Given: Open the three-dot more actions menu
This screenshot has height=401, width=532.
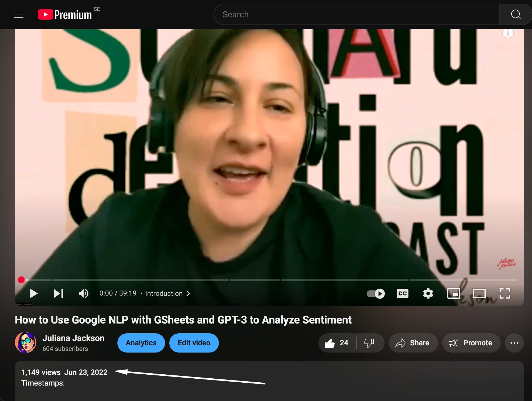Looking at the screenshot, I should pos(514,343).
